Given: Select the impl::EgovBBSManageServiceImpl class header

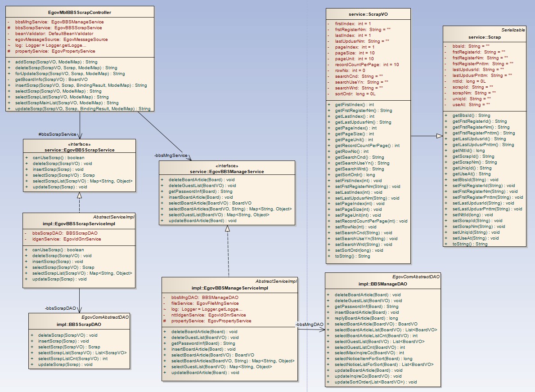Looking at the screenshot, I should click(229, 288).
